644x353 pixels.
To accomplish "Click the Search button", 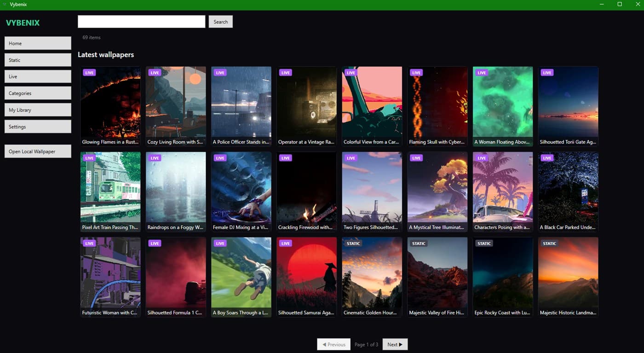I will coord(221,22).
